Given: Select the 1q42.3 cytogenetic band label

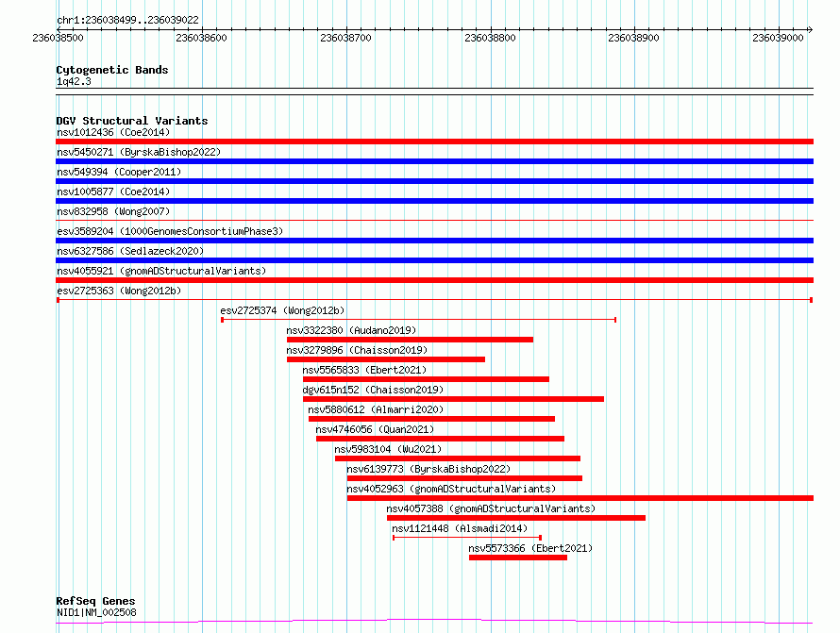Looking at the screenshot, I should coord(74,81).
